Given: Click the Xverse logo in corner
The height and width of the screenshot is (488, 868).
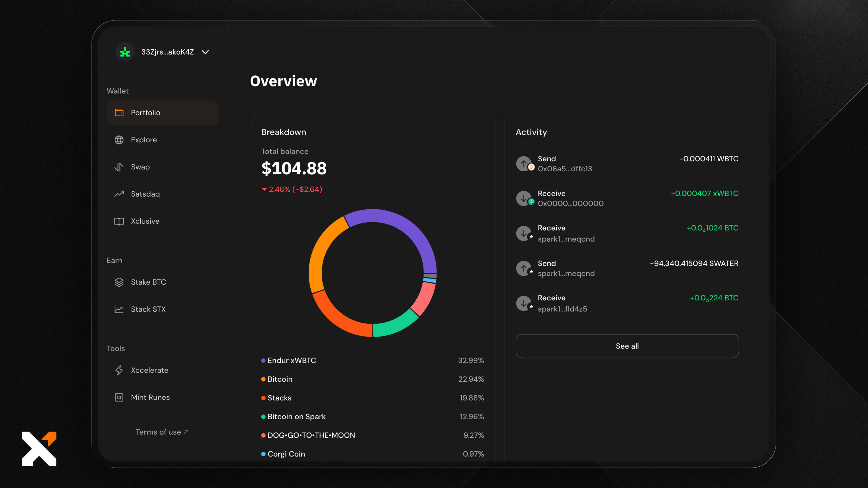Looking at the screenshot, I should coord(39,449).
